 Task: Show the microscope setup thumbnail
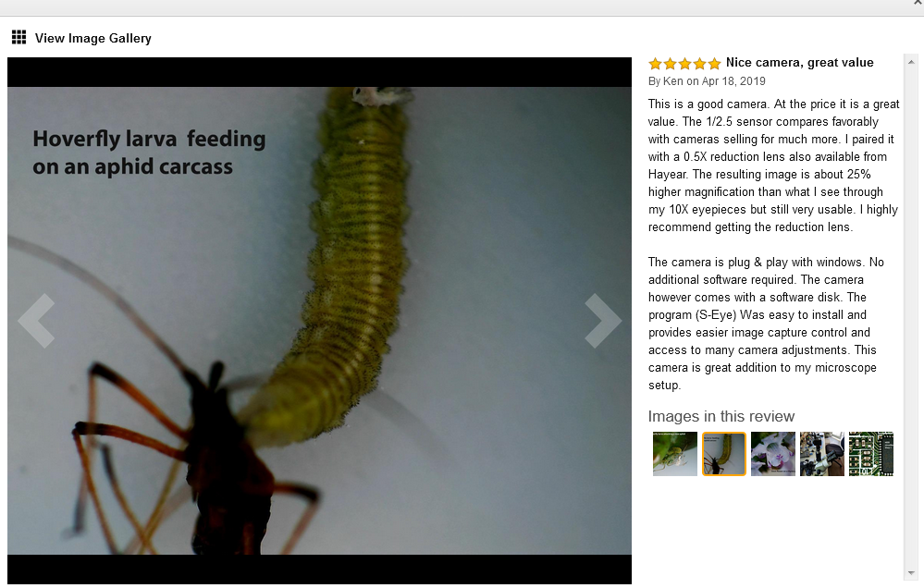[x=821, y=454]
